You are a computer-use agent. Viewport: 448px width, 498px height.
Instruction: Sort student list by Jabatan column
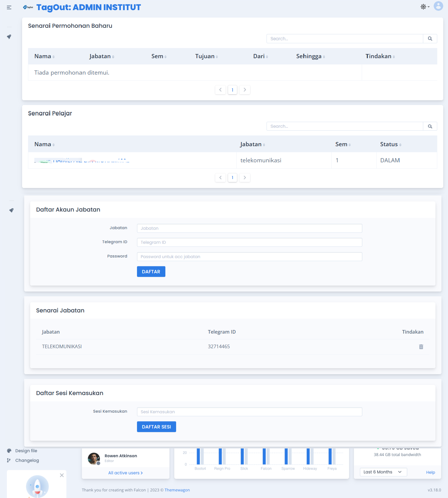coord(252,144)
